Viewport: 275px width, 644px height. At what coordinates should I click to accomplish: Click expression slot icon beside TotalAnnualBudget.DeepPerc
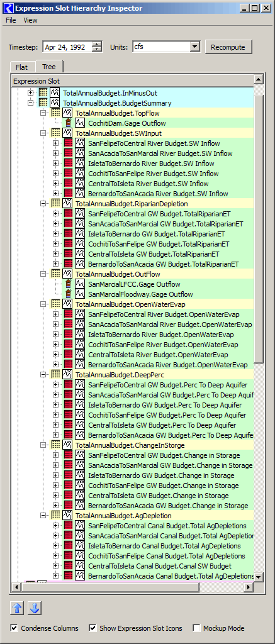[67, 375]
